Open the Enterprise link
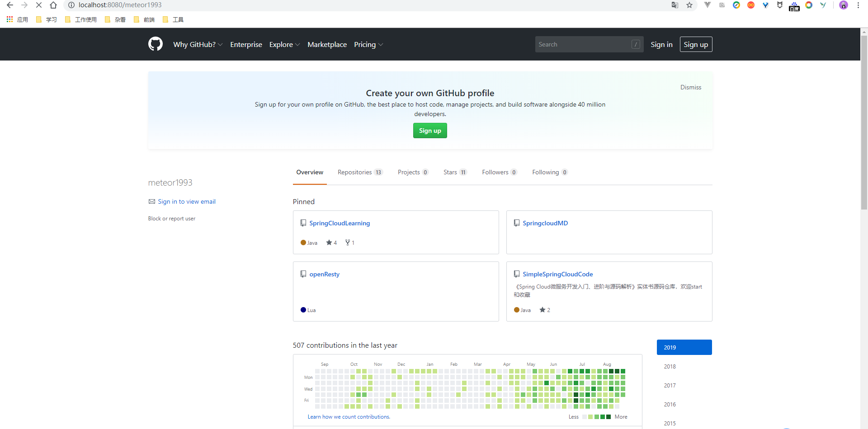This screenshot has height=429, width=868. pyautogui.click(x=246, y=44)
